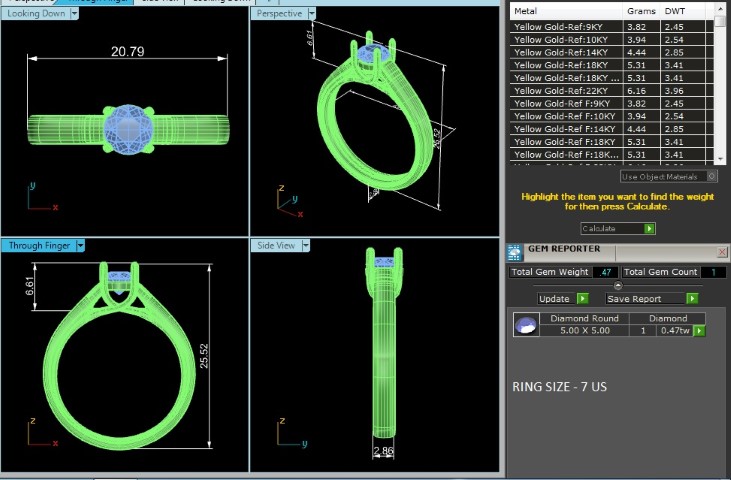Click the Gem Reporter panel icon
Screen dimensions: 731x480
click(515, 252)
